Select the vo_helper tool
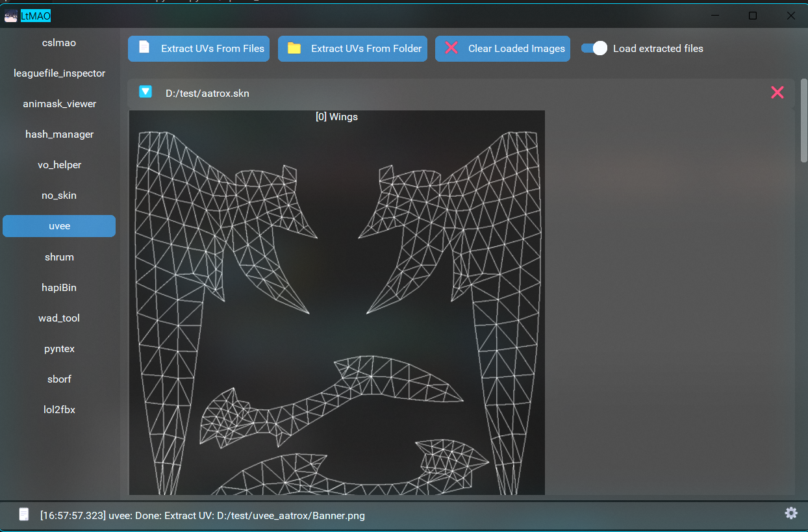Image resolution: width=808 pixels, height=532 pixels. (x=59, y=165)
